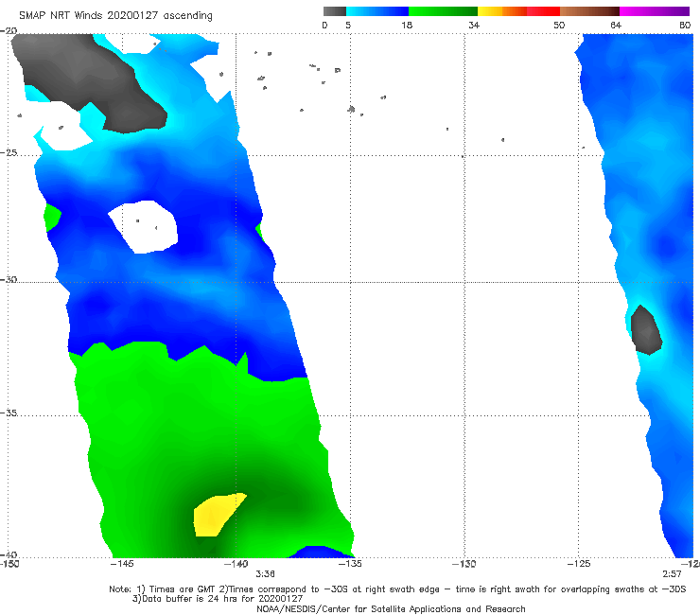Click the color bar label '18'
Screen dimensions: 700x615
pos(407,25)
